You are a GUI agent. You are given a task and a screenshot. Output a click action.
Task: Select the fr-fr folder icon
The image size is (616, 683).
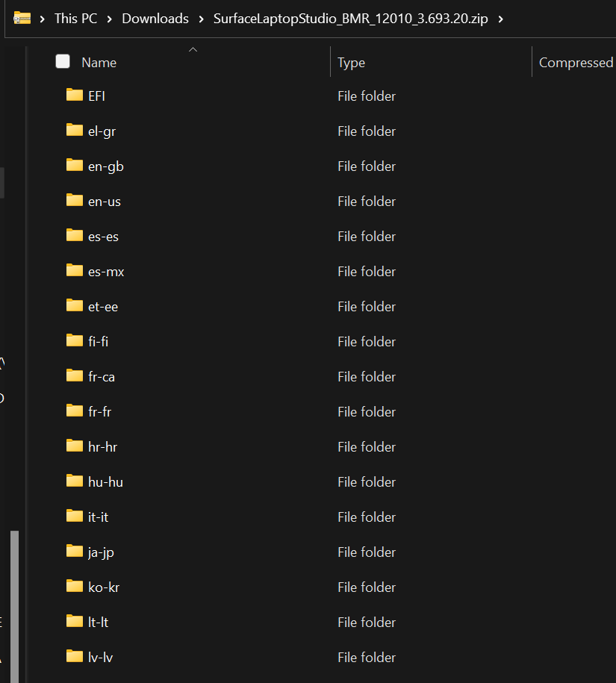coord(75,411)
